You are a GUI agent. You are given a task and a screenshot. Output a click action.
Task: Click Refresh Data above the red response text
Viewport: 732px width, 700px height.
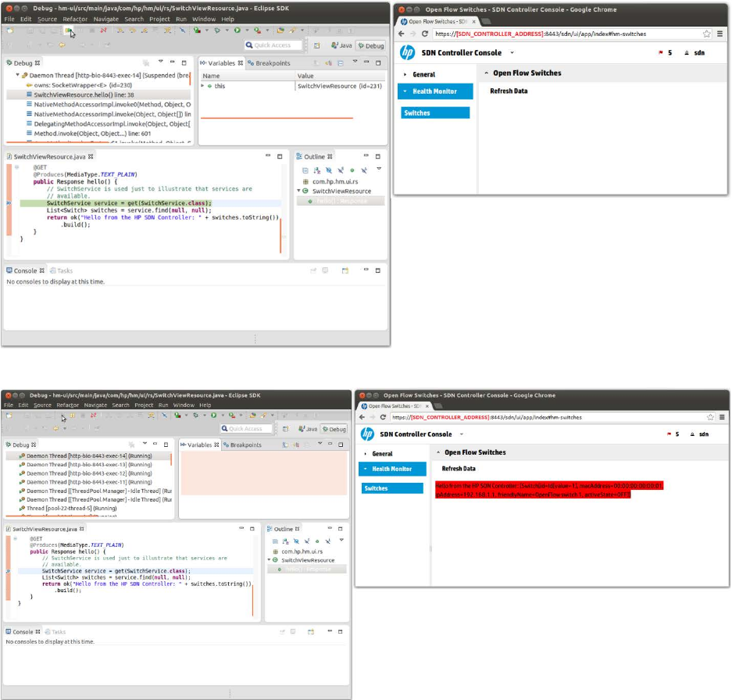pos(459,469)
